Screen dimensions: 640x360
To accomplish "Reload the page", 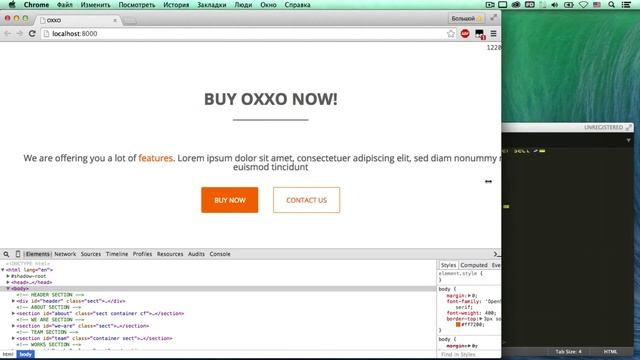I will [32, 34].
